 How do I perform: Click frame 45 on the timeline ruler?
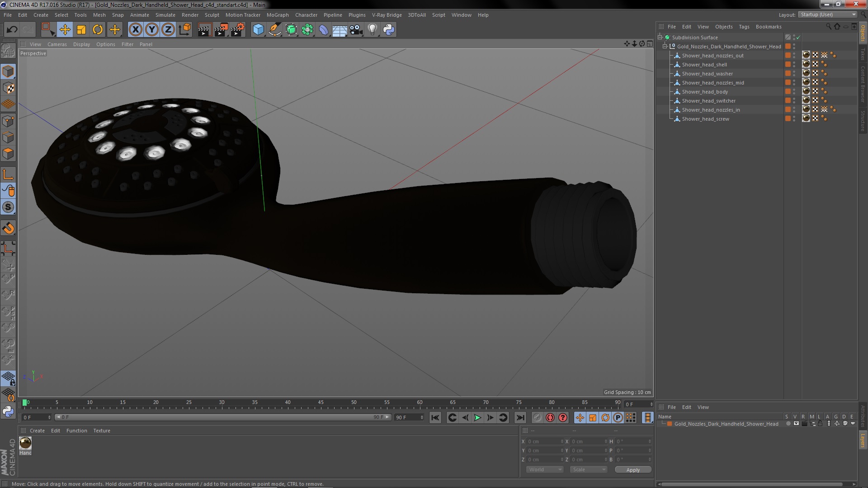(321, 403)
